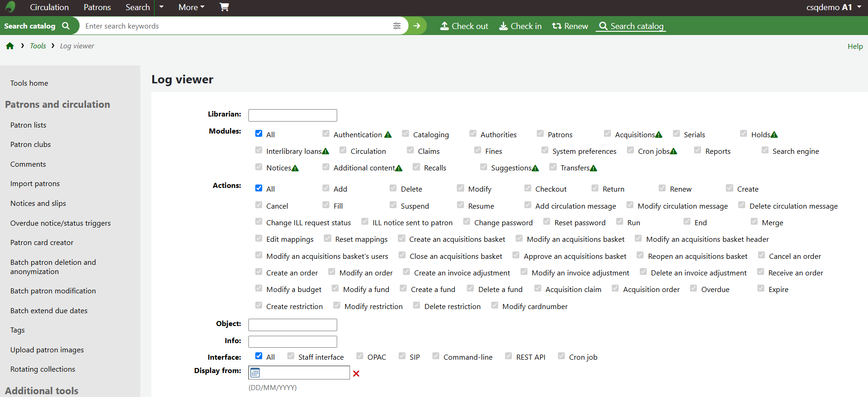Click the Object input field
Screen dimensions: 868x397
click(293, 325)
